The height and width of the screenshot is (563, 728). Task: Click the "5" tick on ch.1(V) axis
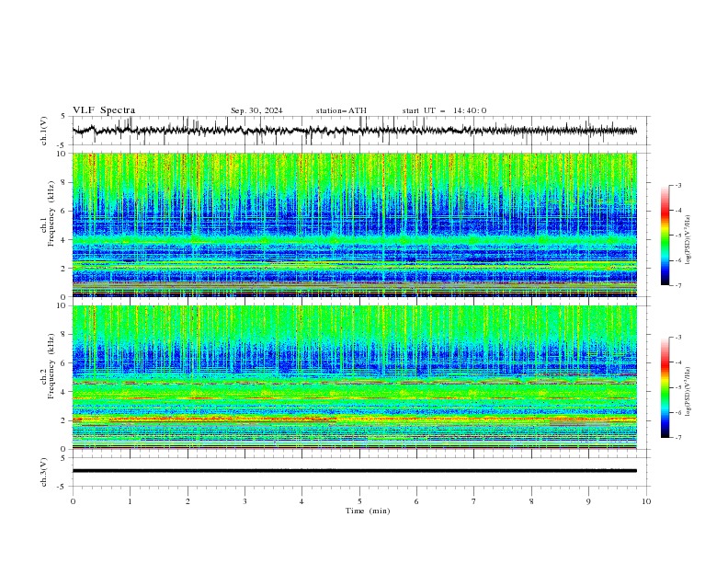tap(63, 116)
